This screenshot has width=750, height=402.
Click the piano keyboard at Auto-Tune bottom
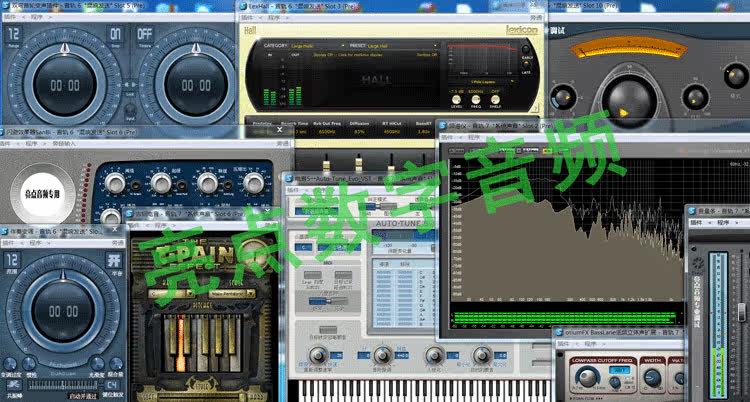tap(423, 391)
